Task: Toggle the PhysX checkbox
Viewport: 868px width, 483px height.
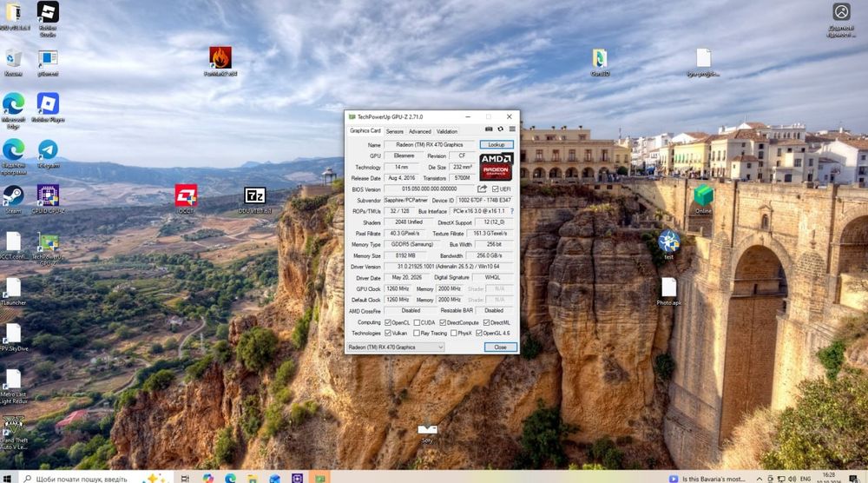Action: click(x=454, y=333)
